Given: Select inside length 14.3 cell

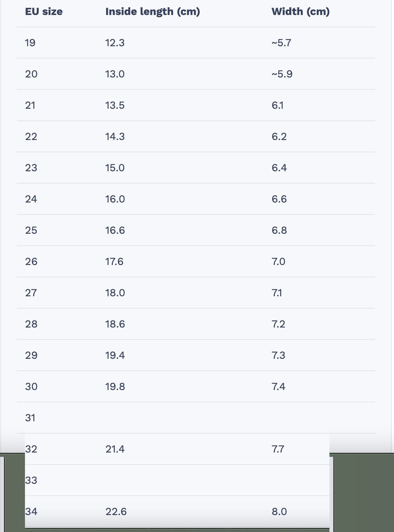Looking at the screenshot, I should (115, 137).
